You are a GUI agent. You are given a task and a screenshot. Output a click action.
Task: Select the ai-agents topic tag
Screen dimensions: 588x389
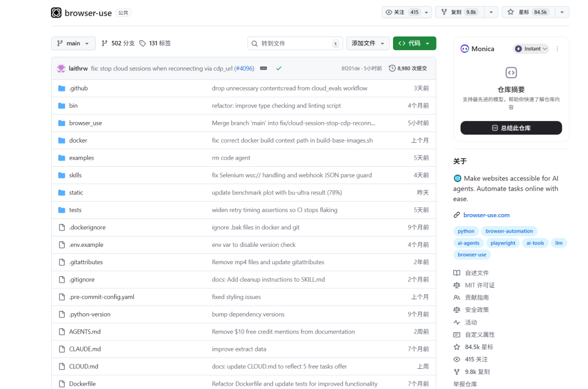(x=468, y=243)
